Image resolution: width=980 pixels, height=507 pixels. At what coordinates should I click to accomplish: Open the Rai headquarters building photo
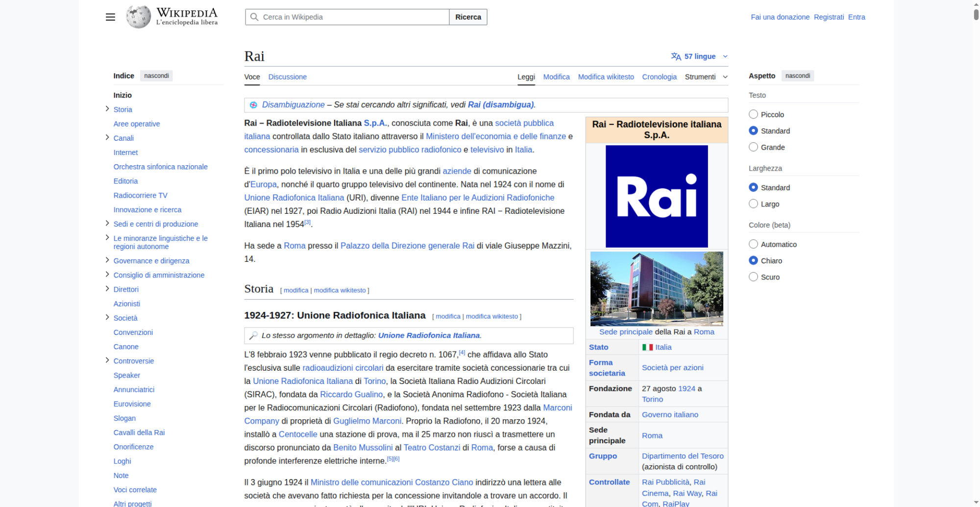656,289
